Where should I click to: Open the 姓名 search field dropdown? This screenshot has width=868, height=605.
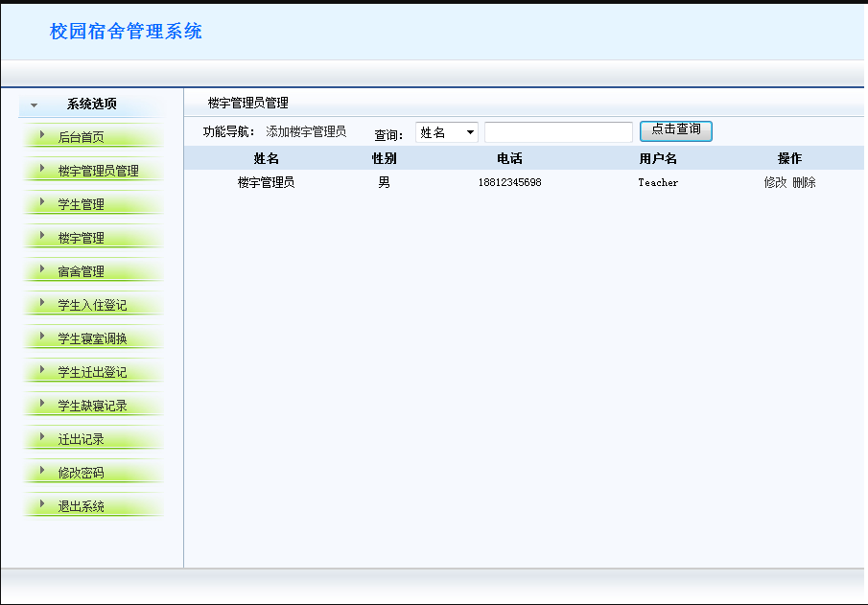(447, 132)
